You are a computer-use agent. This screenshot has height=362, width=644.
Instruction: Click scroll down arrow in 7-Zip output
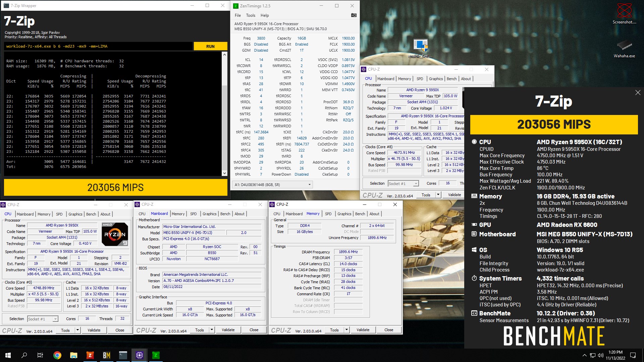[x=224, y=173]
